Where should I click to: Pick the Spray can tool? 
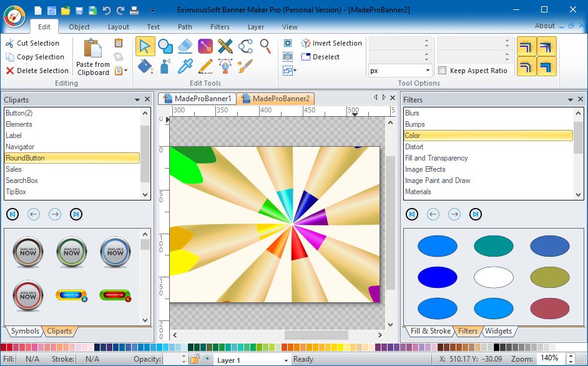[165, 66]
